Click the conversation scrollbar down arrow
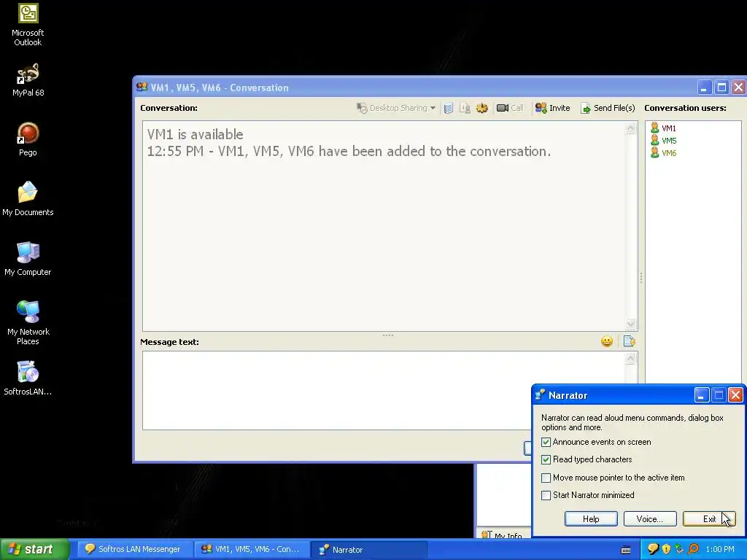The height and width of the screenshot is (560, 747). [630, 324]
